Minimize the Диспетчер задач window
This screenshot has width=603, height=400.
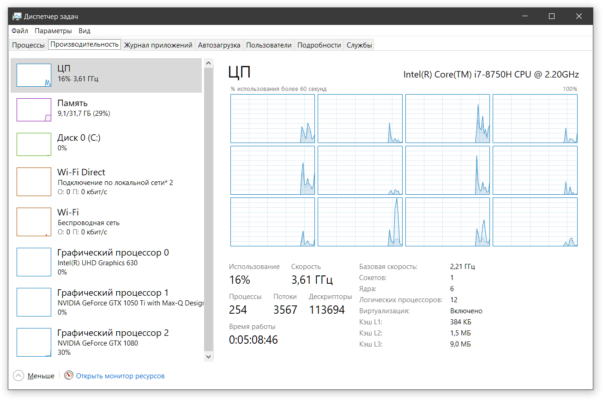point(525,16)
